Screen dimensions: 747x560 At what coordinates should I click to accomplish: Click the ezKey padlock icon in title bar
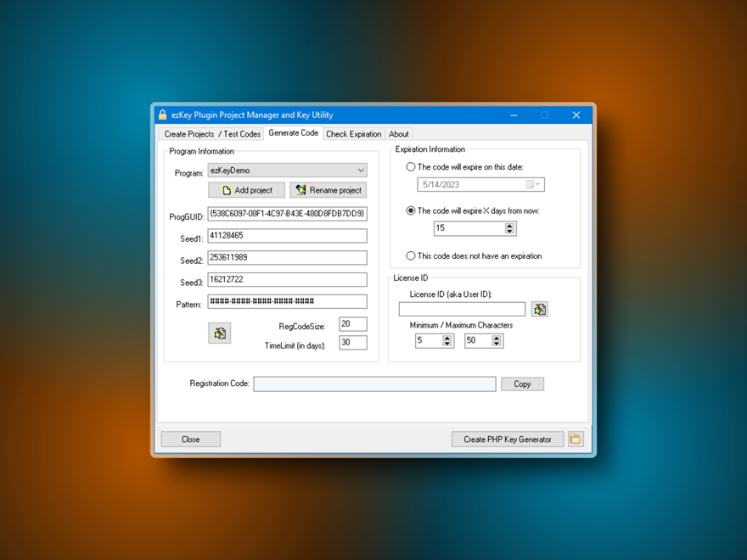(x=163, y=115)
